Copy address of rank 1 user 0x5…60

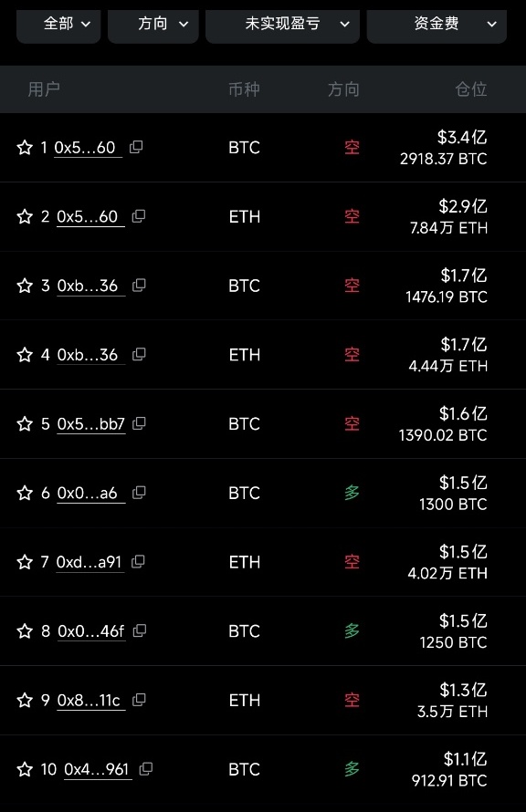click(x=136, y=147)
